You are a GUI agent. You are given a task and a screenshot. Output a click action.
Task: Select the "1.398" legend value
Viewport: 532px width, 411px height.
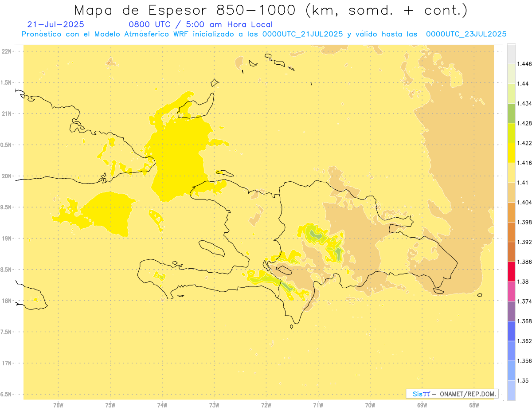[x=524, y=222]
